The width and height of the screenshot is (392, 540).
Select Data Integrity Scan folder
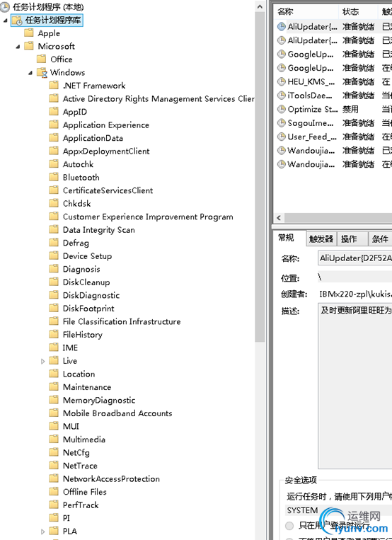tap(99, 230)
